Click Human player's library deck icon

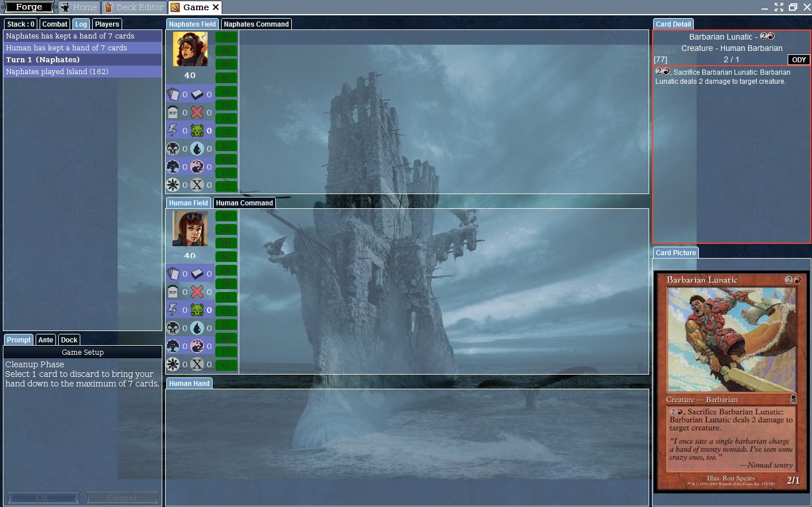click(x=197, y=274)
